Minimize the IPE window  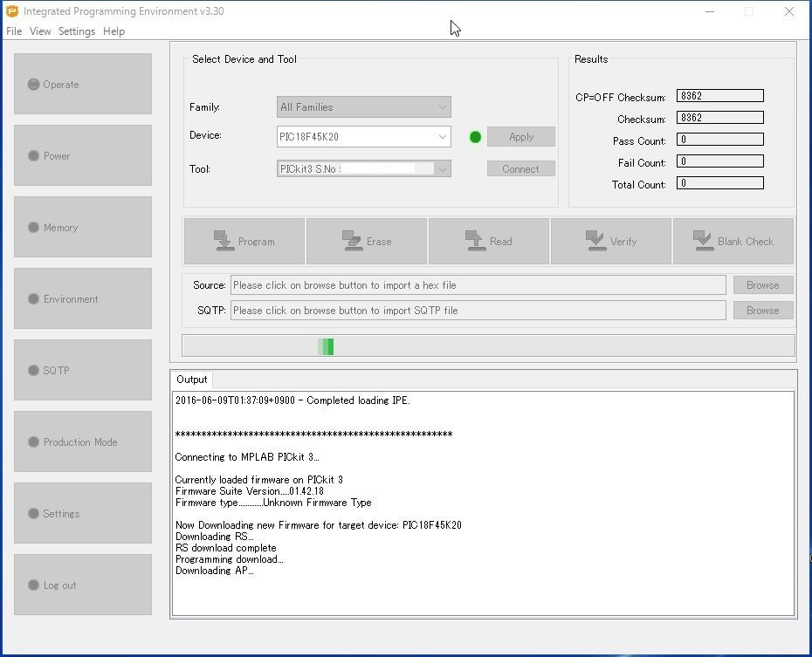[x=710, y=11]
